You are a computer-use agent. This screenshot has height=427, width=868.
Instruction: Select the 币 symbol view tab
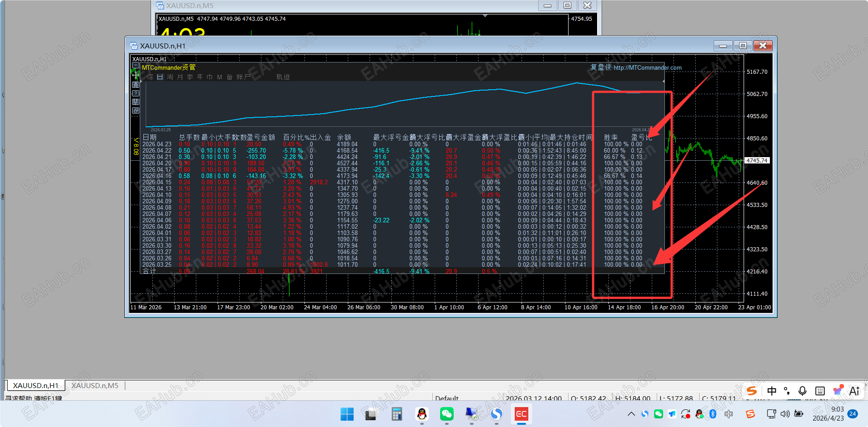click(x=210, y=77)
